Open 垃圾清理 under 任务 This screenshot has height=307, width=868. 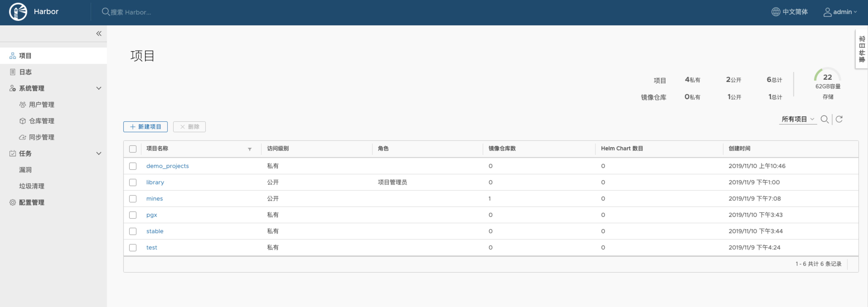coord(32,186)
